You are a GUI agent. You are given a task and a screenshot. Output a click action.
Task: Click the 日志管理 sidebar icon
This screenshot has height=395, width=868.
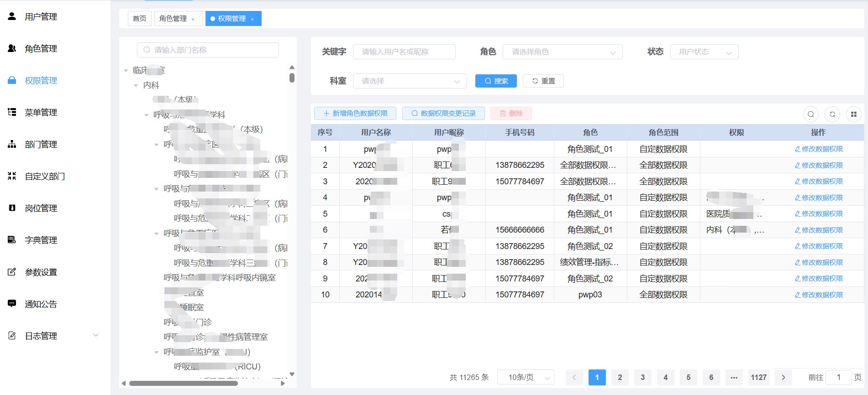pyautogui.click(x=12, y=336)
